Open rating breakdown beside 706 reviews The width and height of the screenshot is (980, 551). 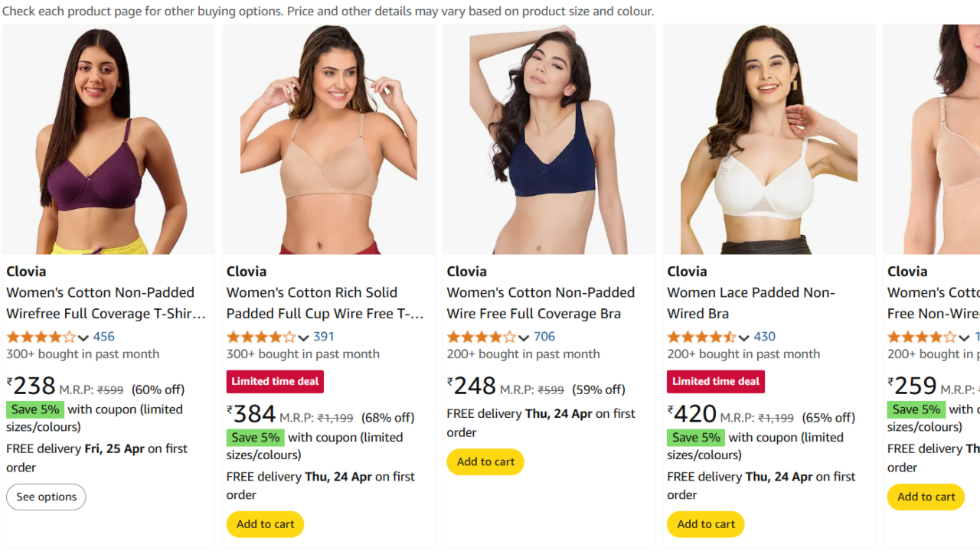(x=524, y=337)
